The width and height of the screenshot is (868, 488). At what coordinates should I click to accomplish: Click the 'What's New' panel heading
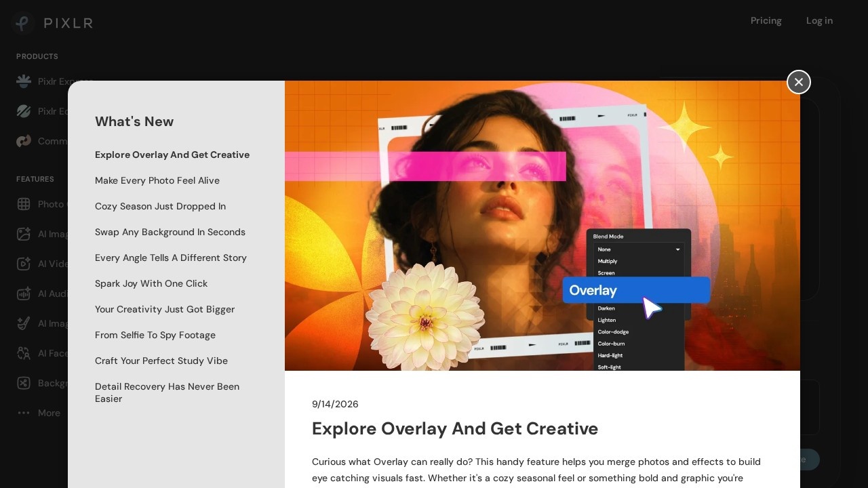click(x=134, y=121)
